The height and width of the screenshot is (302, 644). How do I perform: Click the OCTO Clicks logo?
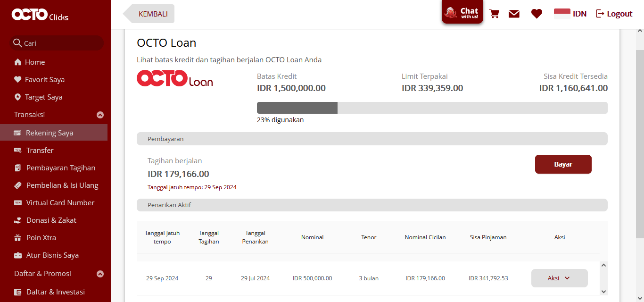[x=40, y=15]
